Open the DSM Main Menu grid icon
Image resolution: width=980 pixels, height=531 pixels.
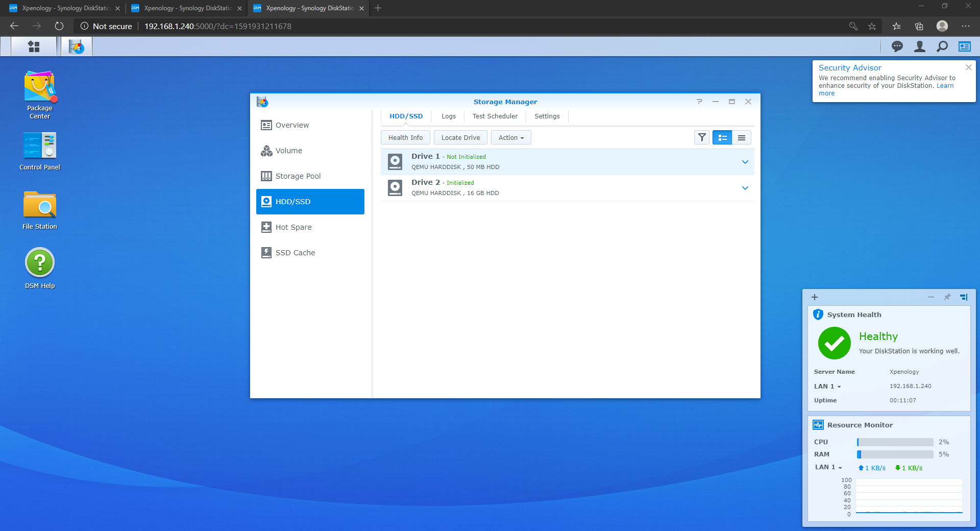34,46
